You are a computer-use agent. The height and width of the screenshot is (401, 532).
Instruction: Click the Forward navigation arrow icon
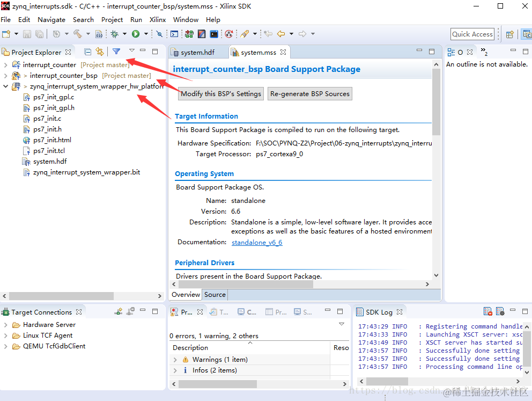point(302,34)
